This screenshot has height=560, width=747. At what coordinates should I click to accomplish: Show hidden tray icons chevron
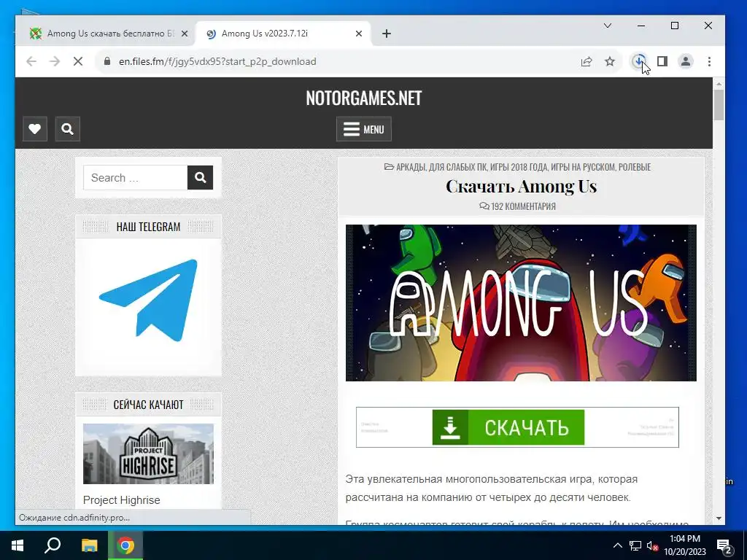click(617, 545)
